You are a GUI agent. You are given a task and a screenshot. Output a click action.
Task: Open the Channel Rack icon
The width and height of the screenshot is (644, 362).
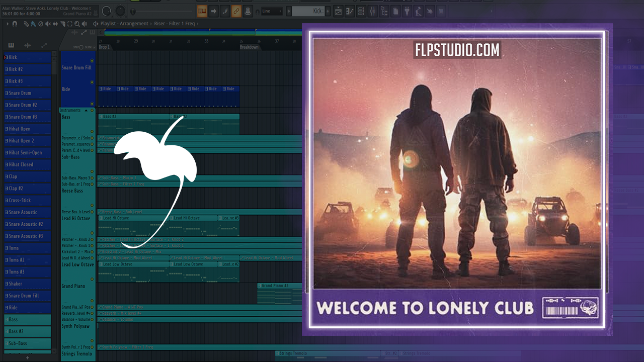[x=361, y=11]
